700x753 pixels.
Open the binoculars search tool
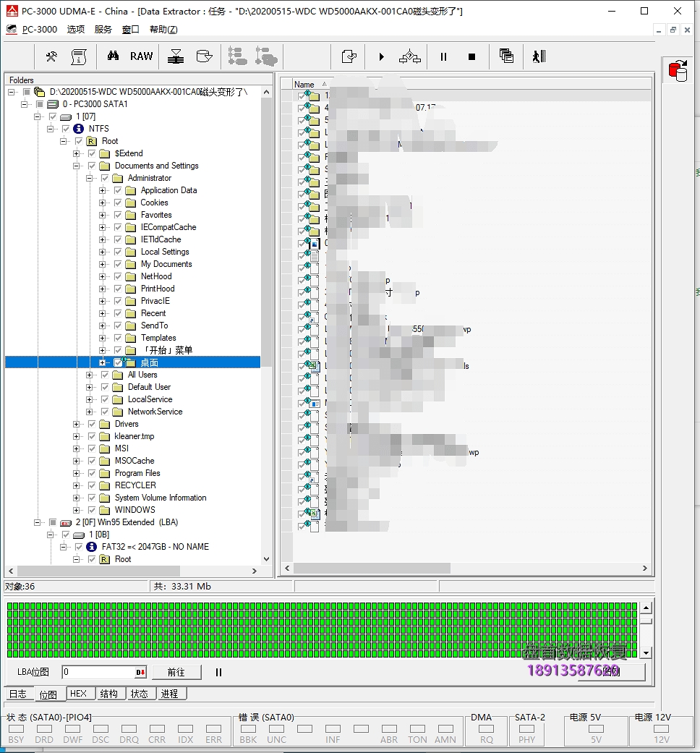[113, 56]
